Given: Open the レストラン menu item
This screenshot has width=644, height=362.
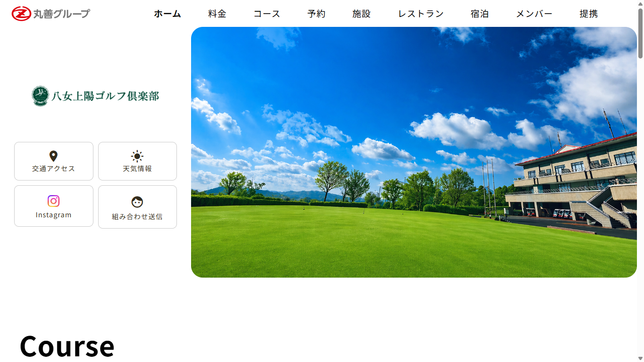Looking at the screenshot, I should pyautogui.click(x=421, y=14).
